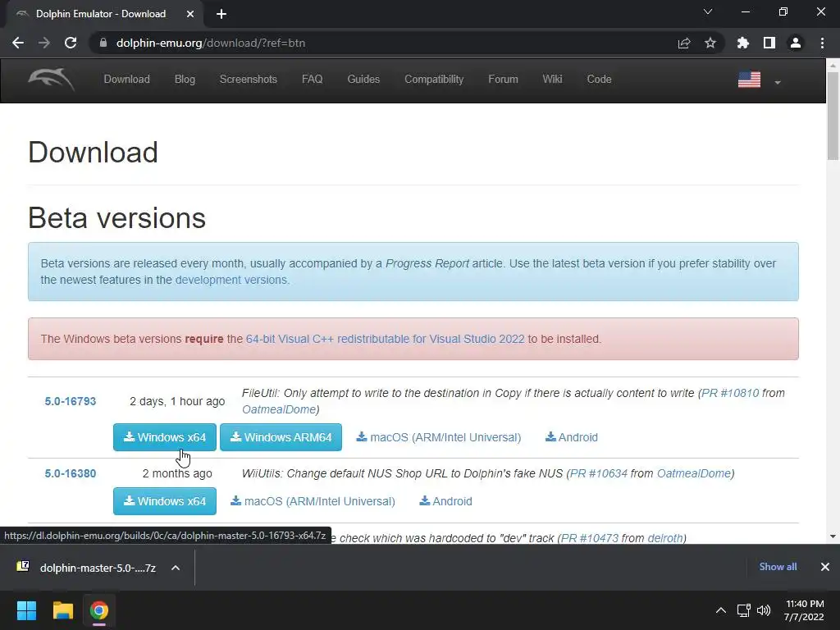Open Screenshots nav menu item
This screenshot has height=630, width=840.
pyautogui.click(x=248, y=80)
